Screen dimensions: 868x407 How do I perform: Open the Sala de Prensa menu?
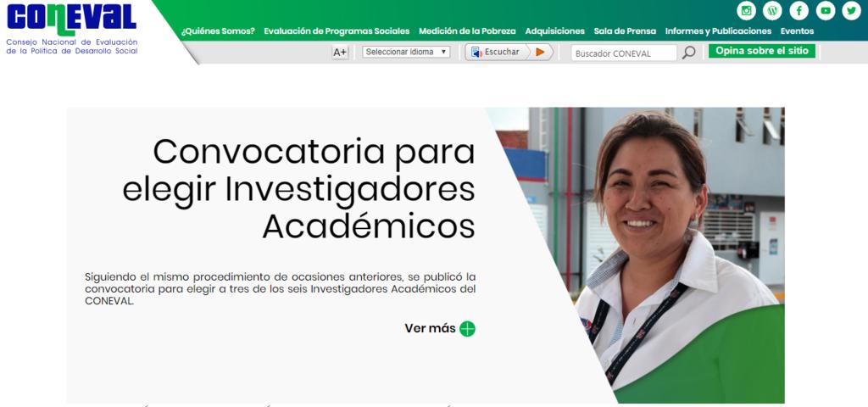pyautogui.click(x=625, y=31)
